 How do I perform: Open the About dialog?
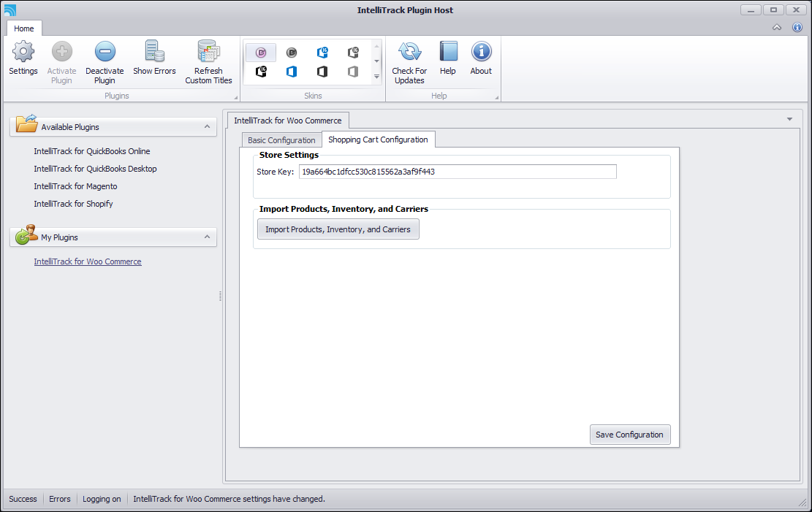481,58
